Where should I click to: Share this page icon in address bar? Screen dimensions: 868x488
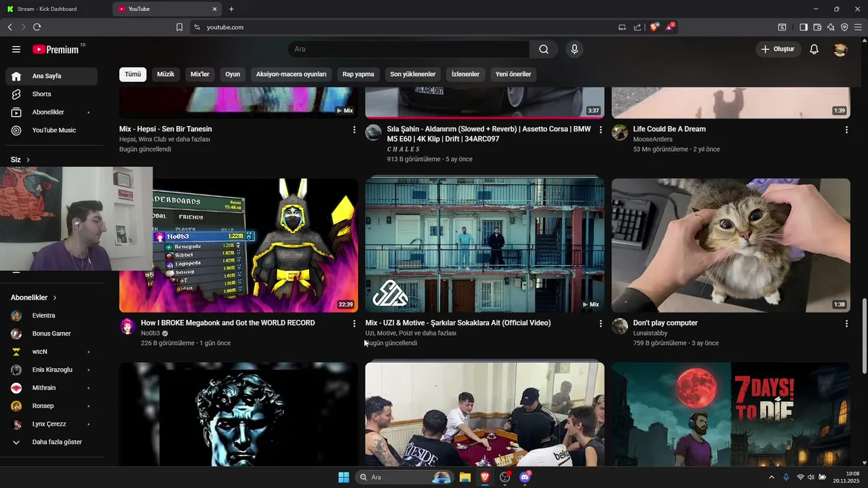pos(637,27)
